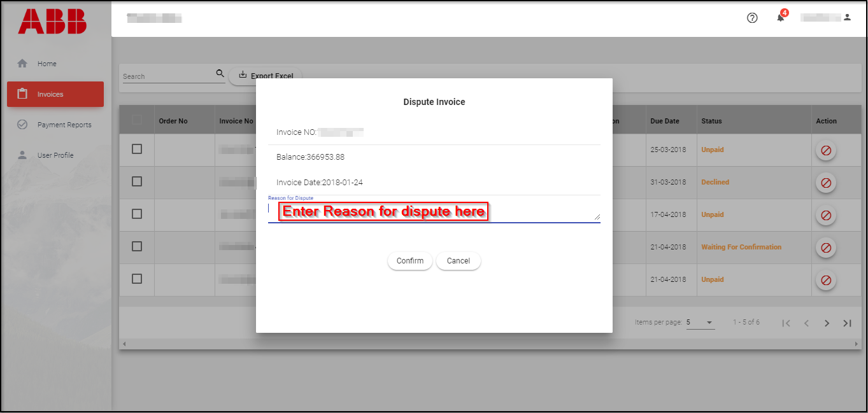Open the notifications bell icon
This screenshot has width=868, height=413.
(780, 18)
